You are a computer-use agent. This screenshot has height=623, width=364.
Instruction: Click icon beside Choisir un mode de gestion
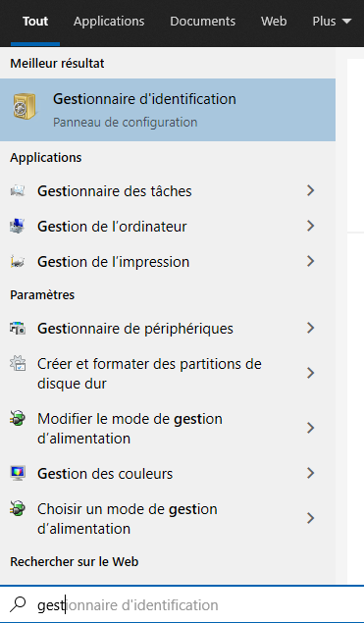(18, 508)
